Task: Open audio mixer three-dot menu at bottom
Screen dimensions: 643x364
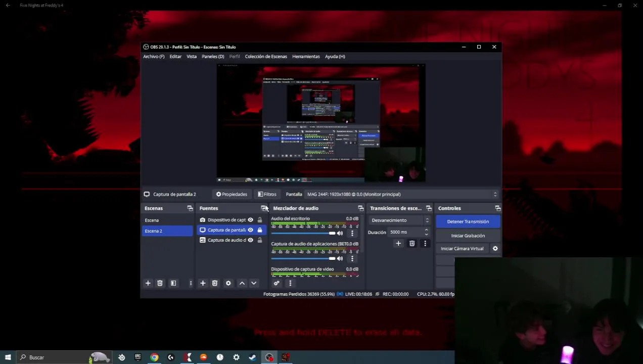Action: (x=290, y=283)
